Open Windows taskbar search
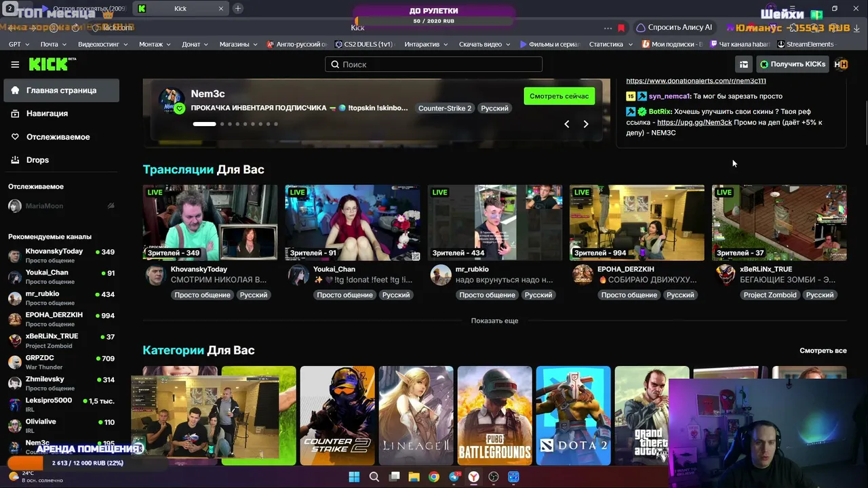Screen dimensions: 868x488 click(374, 476)
